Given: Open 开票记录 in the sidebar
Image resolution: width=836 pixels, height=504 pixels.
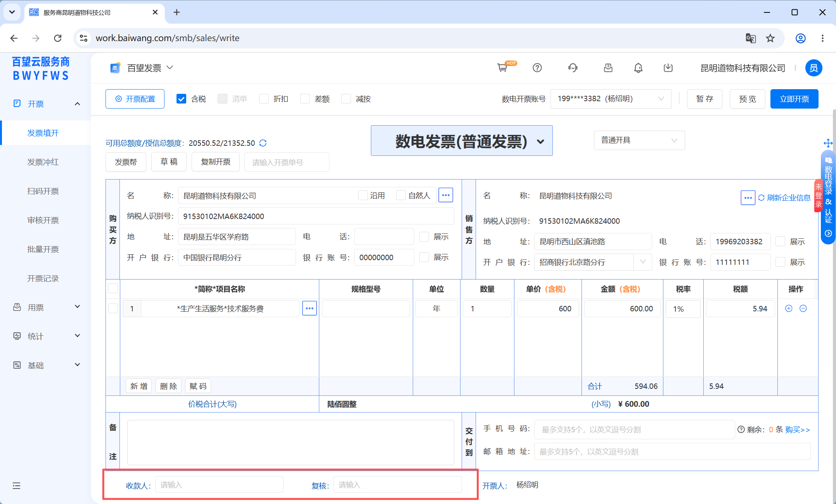Looking at the screenshot, I should click(43, 278).
